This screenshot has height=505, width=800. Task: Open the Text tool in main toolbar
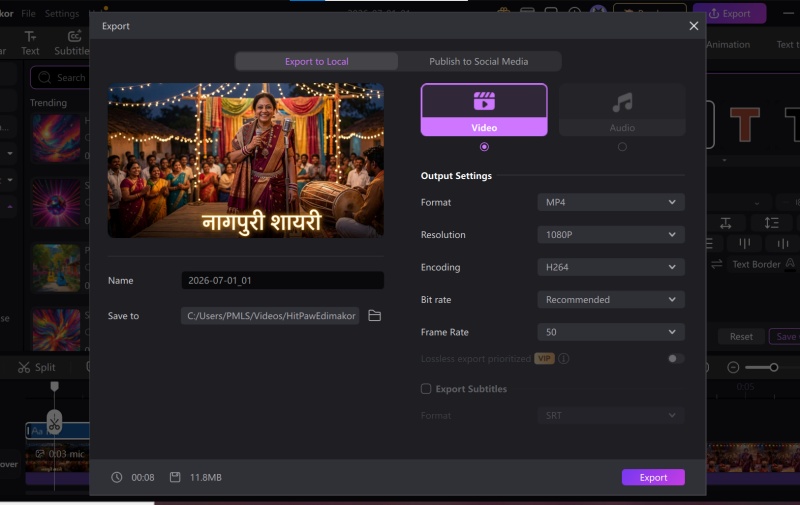30,43
